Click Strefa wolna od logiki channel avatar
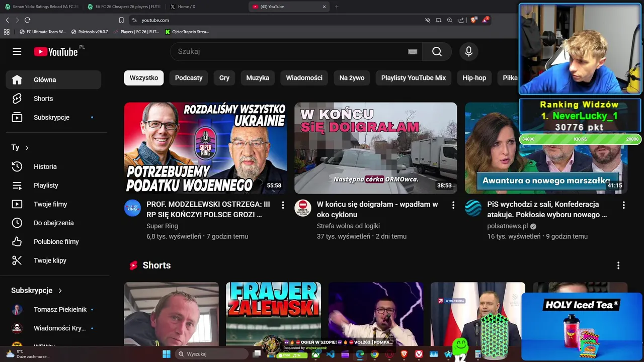The image size is (644, 362). tap(303, 208)
